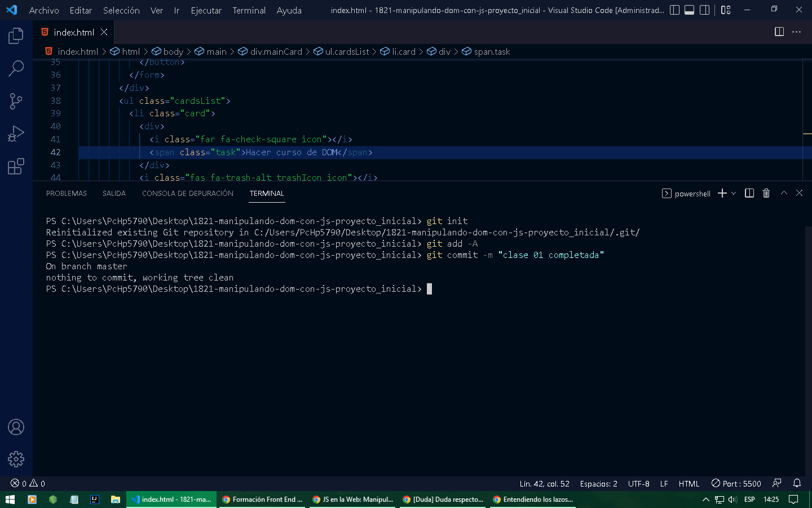Open the Extensions view
The width and height of the screenshot is (812, 508).
16,167
